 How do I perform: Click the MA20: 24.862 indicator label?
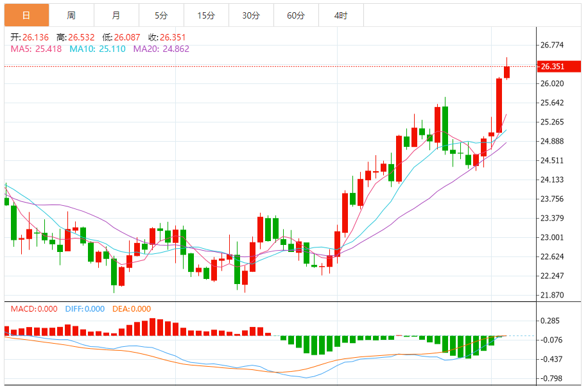point(161,49)
